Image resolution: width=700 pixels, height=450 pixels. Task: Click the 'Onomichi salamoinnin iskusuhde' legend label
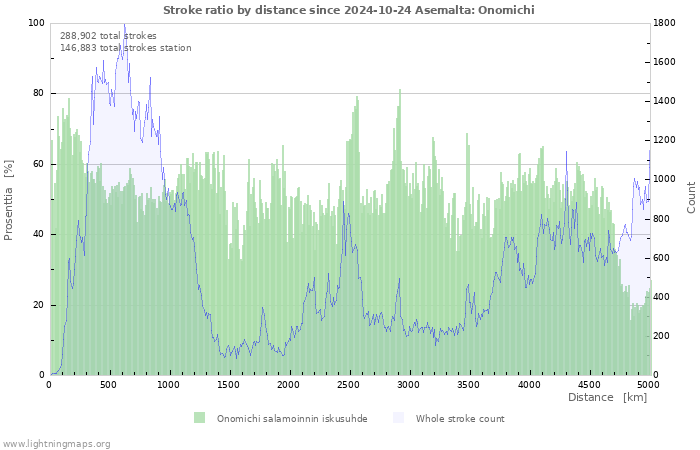click(292, 419)
